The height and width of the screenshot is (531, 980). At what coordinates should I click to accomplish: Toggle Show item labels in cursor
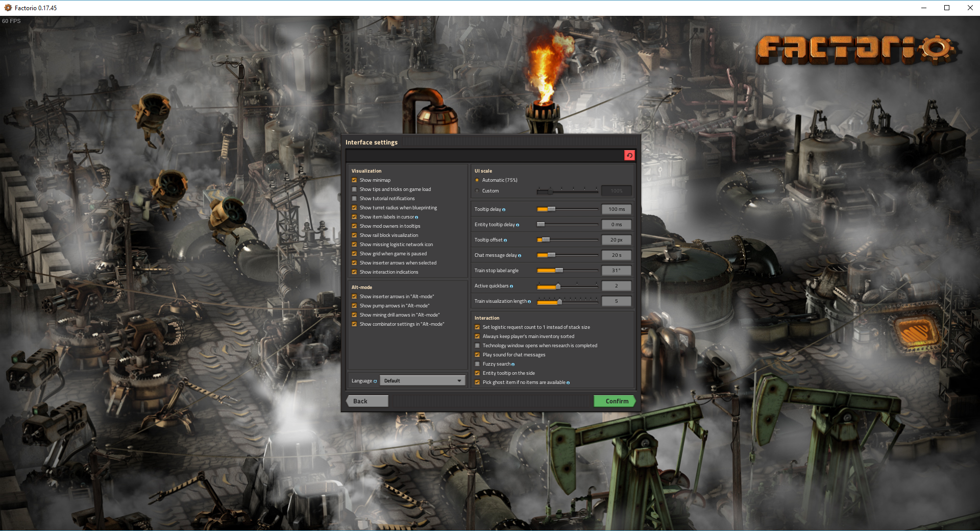354,217
